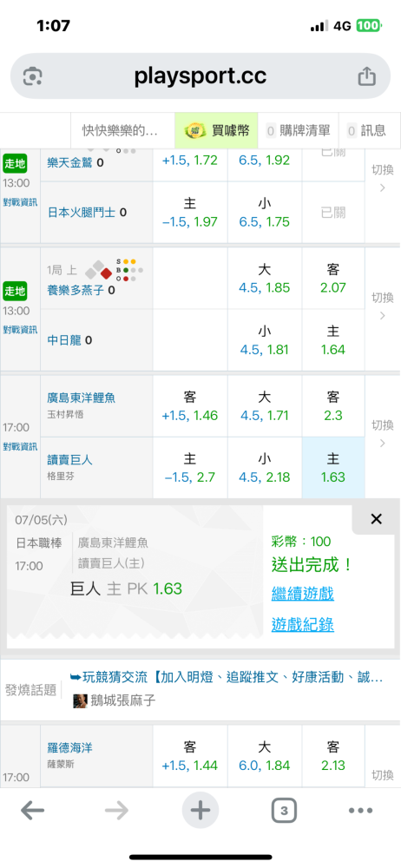Open 對戰資訊 for the 17:00 廣島 game
Viewport: 401px width, 868px height.
tap(20, 447)
